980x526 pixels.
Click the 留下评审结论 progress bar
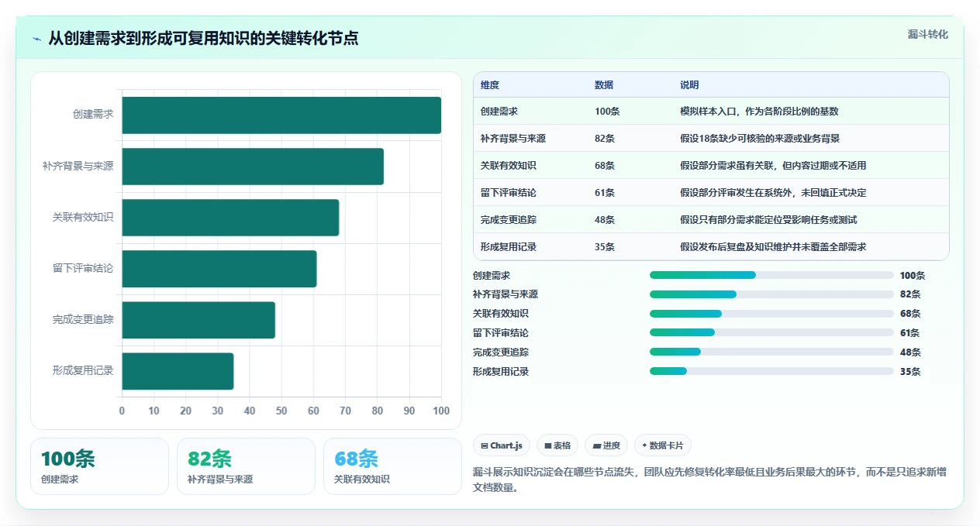(x=771, y=332)
